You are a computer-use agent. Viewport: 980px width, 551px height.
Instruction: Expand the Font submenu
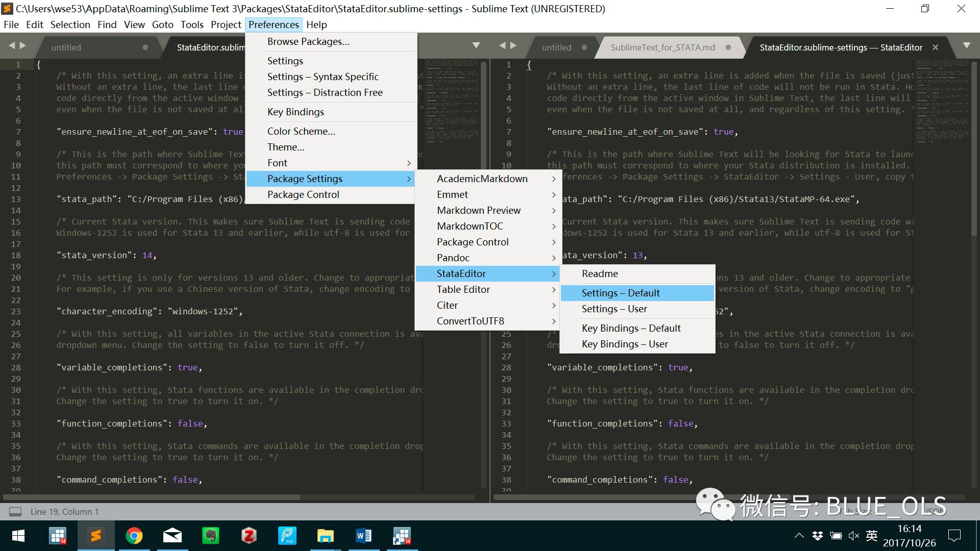tap(330, 163)
